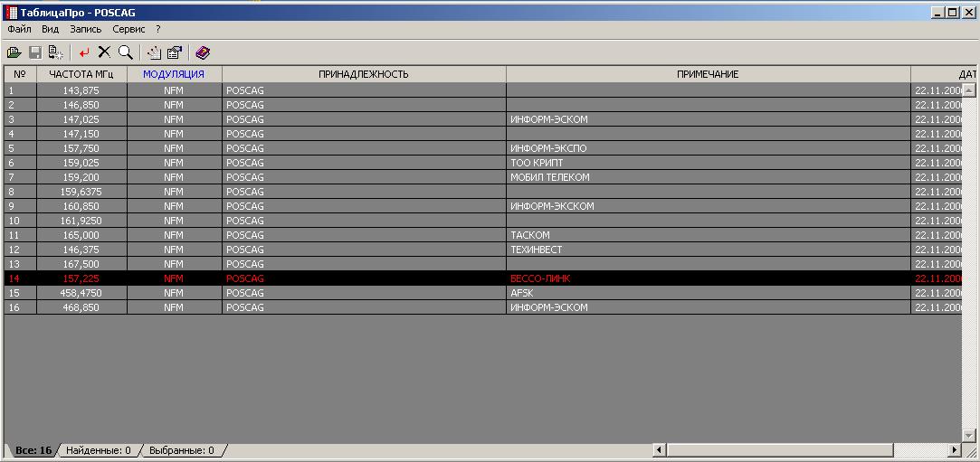The image size is (980, 462).
Task: Open the Запись menu
Action: click(86, 29)
